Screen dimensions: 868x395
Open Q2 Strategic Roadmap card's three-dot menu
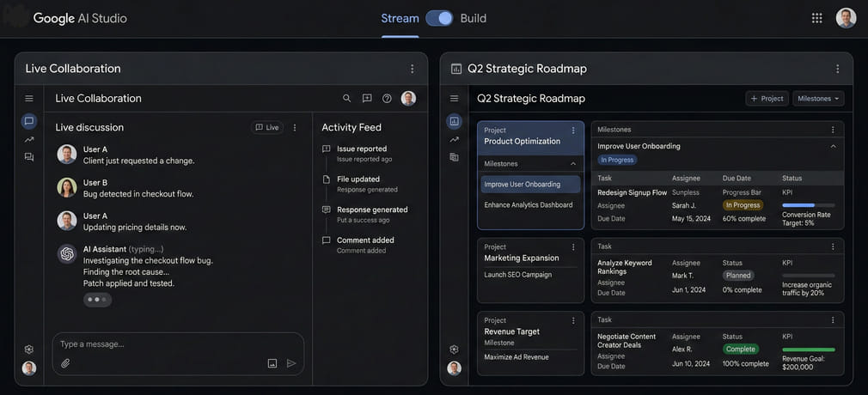(837, 69)
